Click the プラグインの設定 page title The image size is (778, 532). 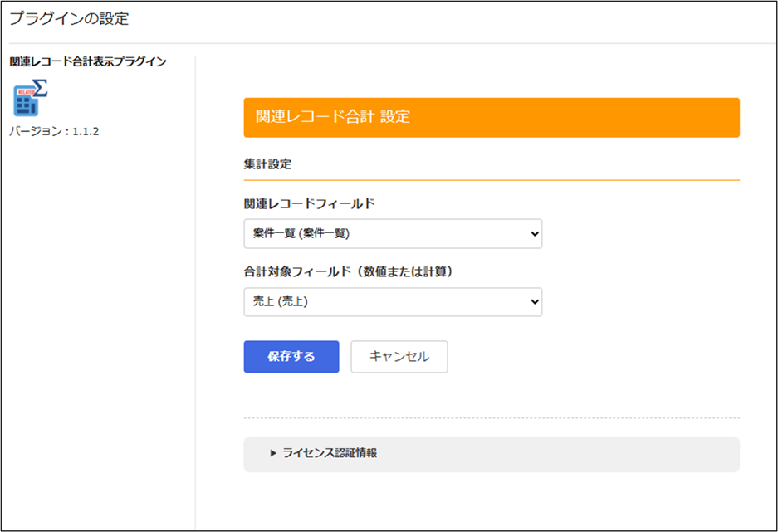point(69,18)
